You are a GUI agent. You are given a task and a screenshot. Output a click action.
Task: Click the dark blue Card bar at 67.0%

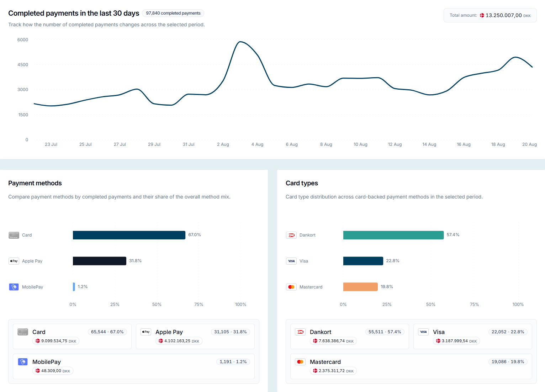point(129,235)
